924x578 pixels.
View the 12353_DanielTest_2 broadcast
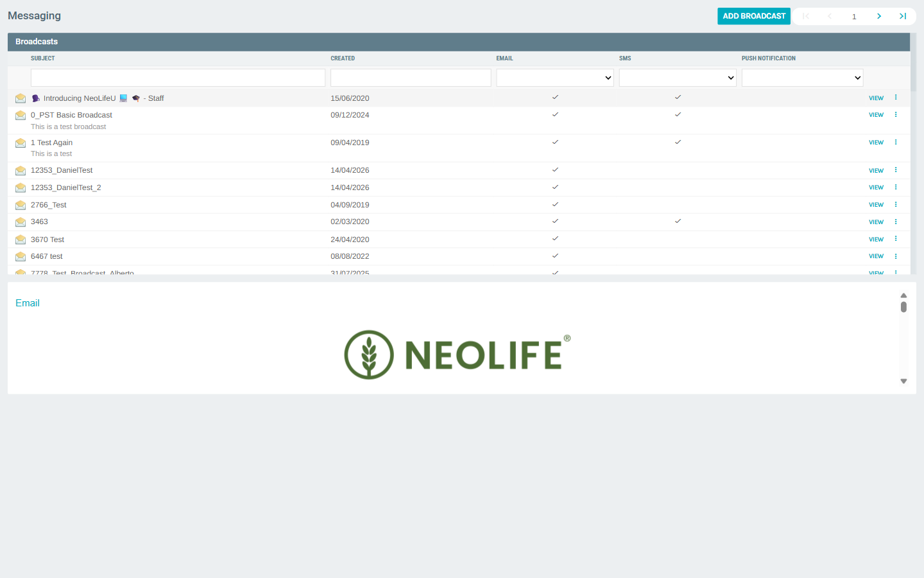pyautogui.click(x=876, y=188)
